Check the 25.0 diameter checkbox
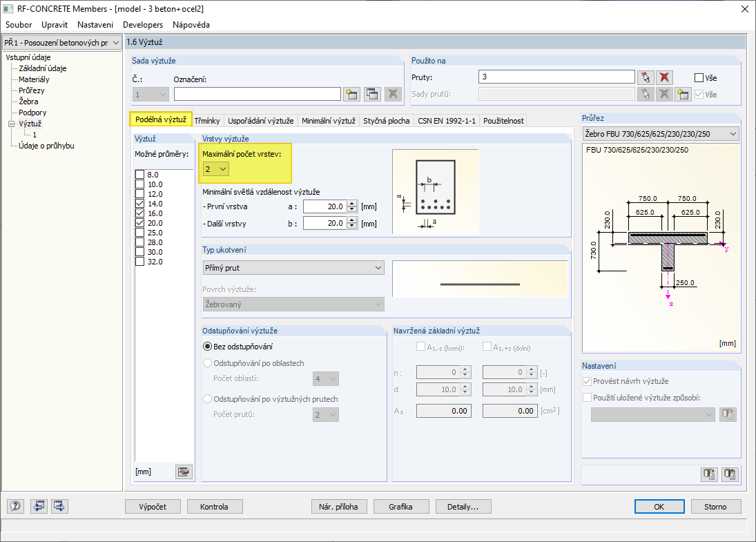This screenshot has width=756, height=542. click(x=140, y=233)
